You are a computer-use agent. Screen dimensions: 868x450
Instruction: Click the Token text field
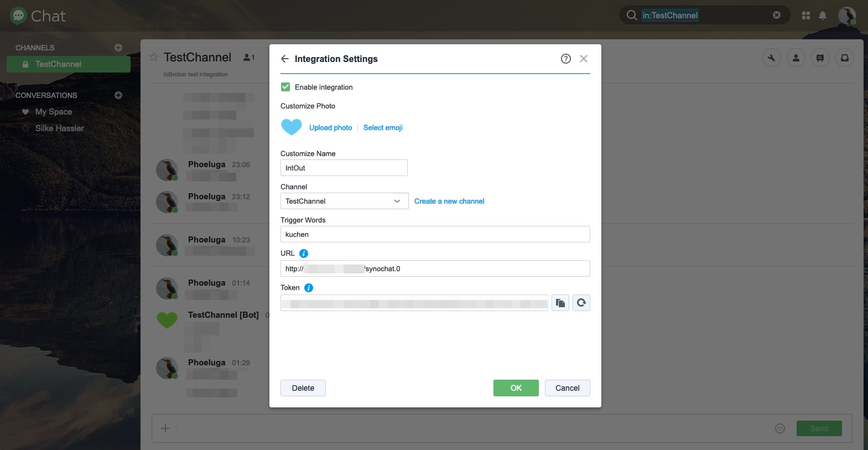414,303
